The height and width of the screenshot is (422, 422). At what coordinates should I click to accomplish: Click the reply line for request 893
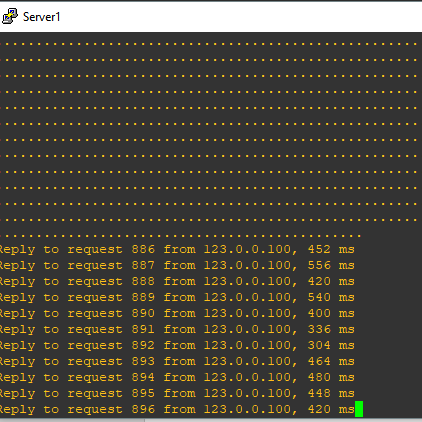pos(177,361)
